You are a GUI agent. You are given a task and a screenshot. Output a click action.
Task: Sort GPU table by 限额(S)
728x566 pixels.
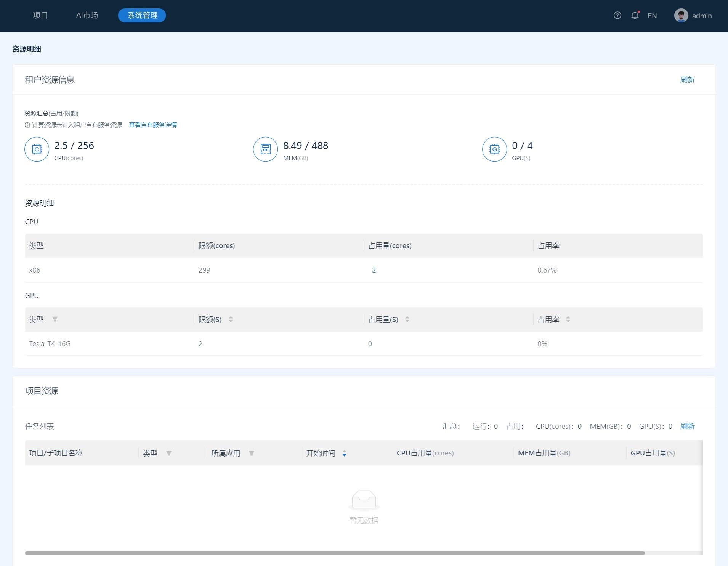231,319
